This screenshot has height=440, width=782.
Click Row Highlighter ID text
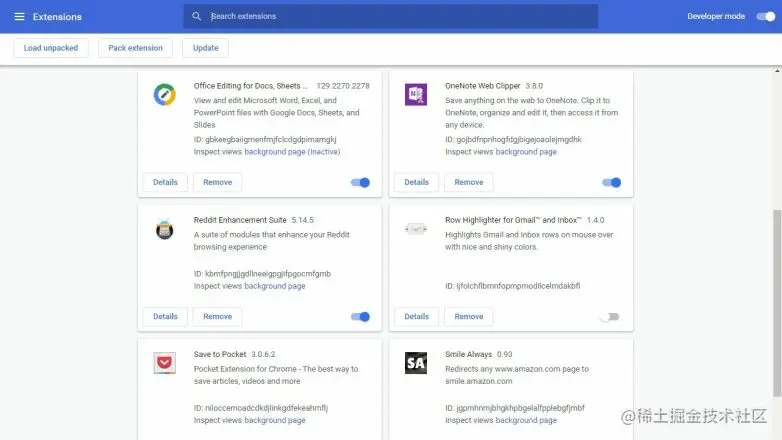point(513,286)
